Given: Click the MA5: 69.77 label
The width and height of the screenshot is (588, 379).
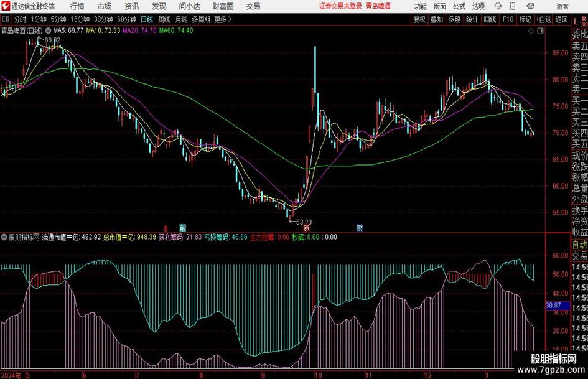Looking at the screenshot, I should 68,30.
